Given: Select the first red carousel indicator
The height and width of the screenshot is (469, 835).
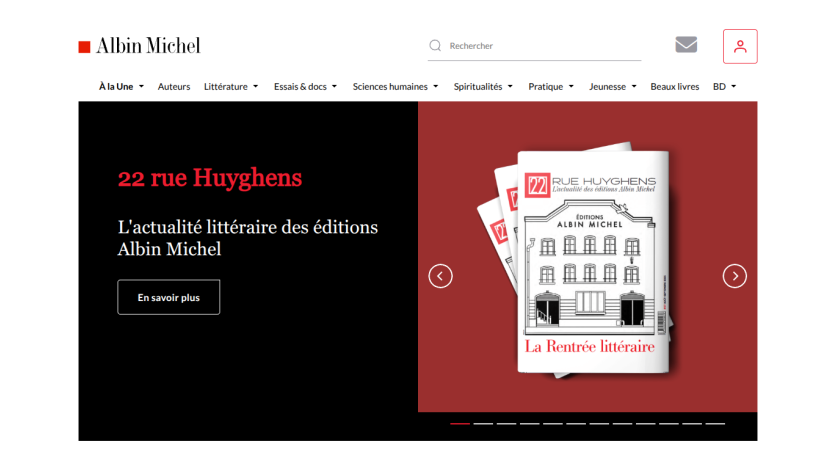Looking at the screenshot, I should coord(460,424).
